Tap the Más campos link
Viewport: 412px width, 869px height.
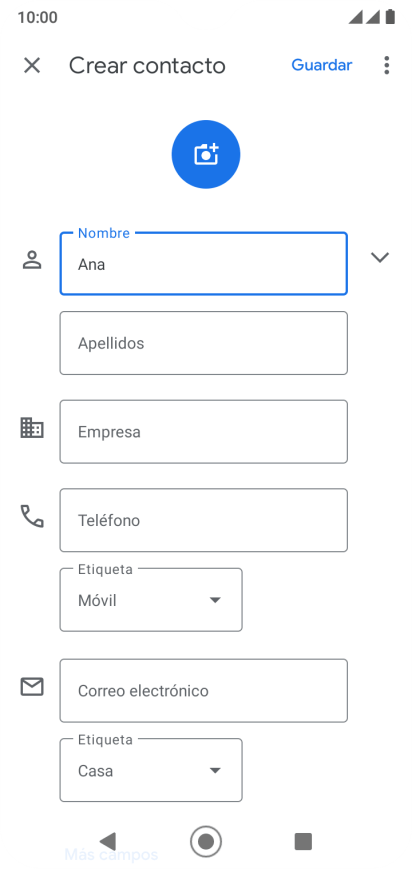(111, 855)
